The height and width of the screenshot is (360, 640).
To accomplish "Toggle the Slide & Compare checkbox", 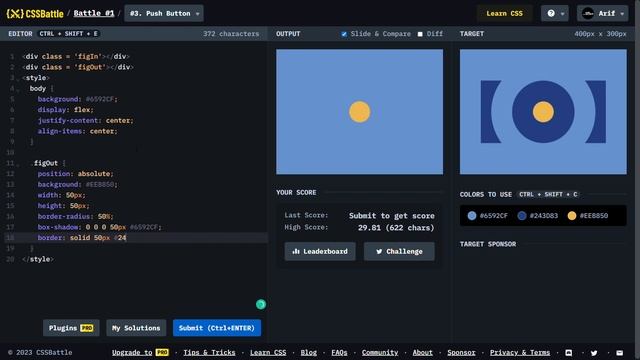I will (x=344, y=34).
